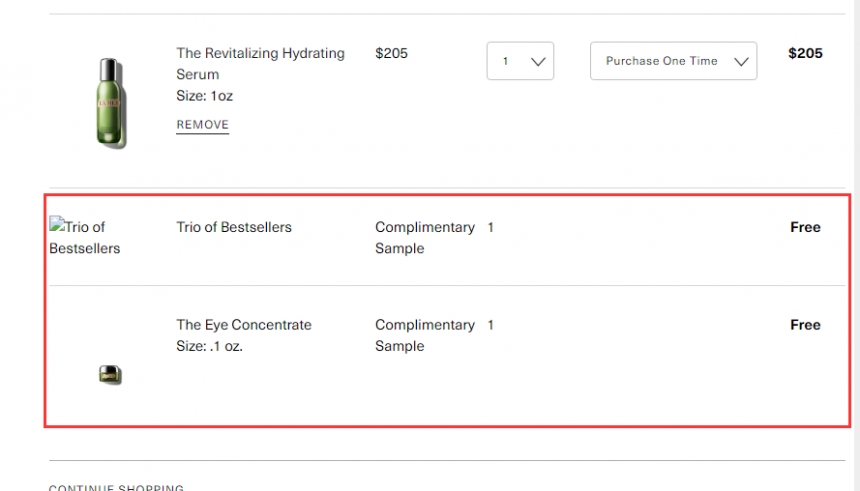
Task: Click the chevron in Purchase One Time box
Action: click(741, 61)
